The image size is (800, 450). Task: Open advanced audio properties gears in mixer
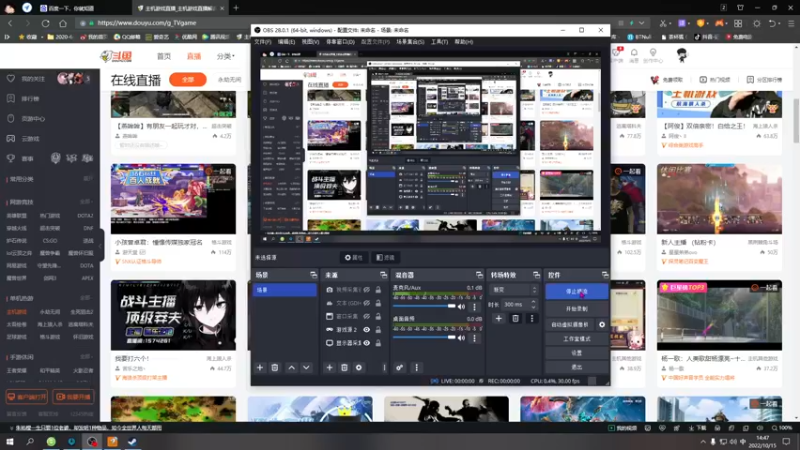click(399, 367)
